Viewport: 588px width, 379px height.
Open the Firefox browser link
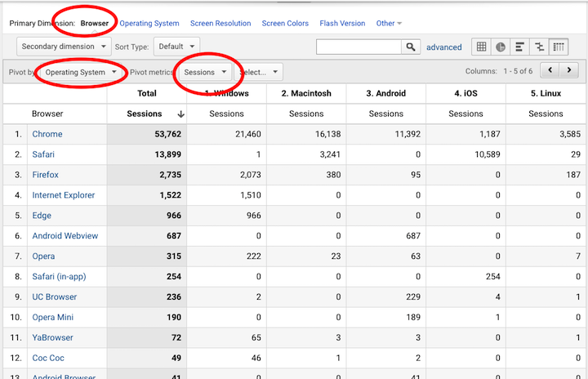[46, 175]
